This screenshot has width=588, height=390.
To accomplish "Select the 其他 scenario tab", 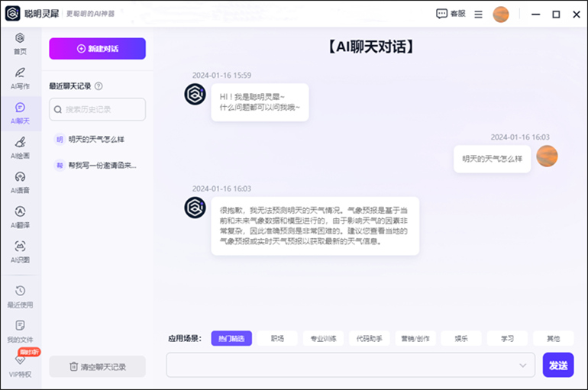I will (553, 338).
